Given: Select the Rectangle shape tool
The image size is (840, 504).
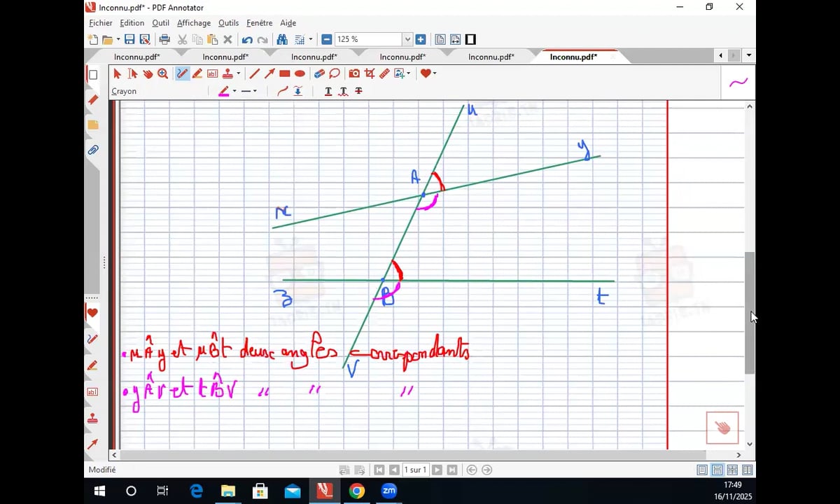Looking at the screenshot, I should [x=285, y=73].
